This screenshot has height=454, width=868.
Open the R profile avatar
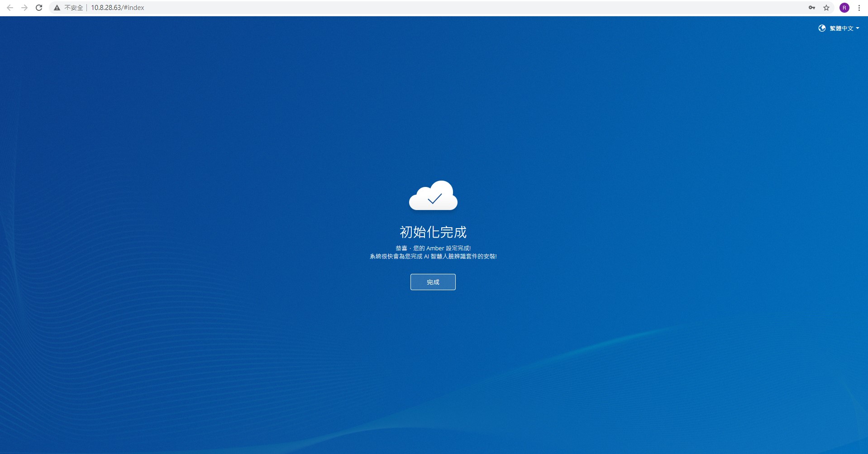point(844,8)
